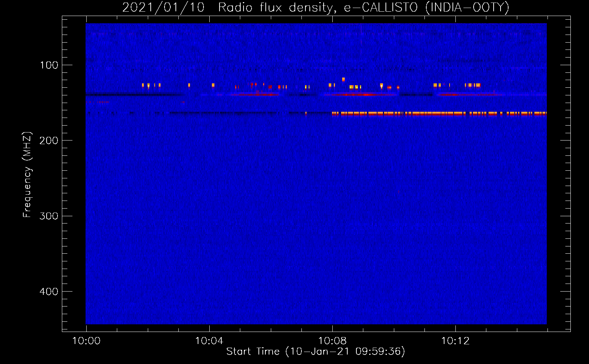Select the '200' frequency tick label
Image resolution: width=589 pixels, height=364 pixels.
pyautogui.click(x=49, y=141)
